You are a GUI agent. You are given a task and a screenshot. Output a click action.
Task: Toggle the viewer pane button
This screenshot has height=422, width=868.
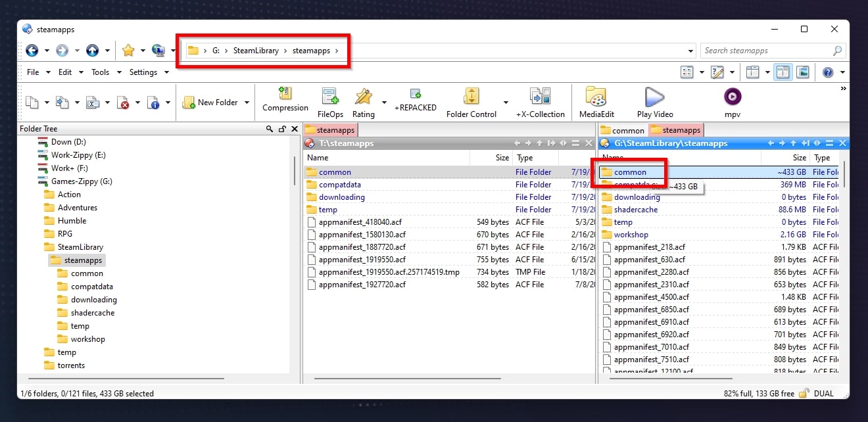(x=802, y=72)
